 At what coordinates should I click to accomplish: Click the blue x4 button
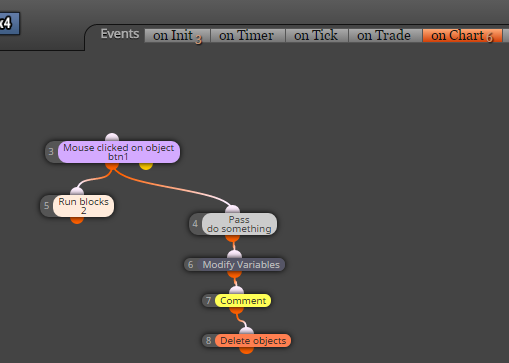tap(9, 23)
